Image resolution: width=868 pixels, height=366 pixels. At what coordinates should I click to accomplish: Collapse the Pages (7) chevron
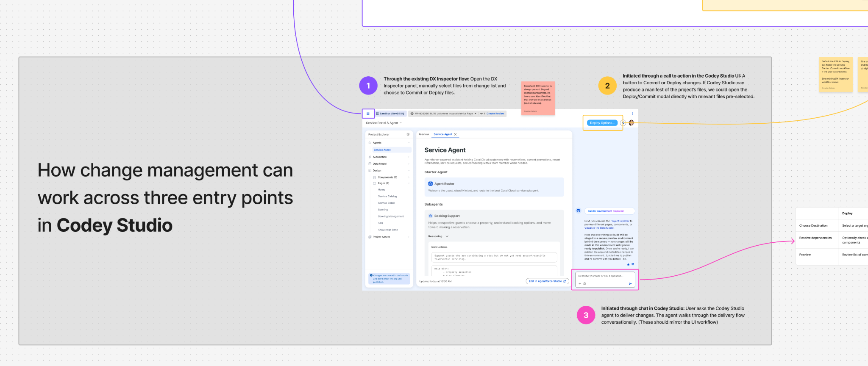409,183
